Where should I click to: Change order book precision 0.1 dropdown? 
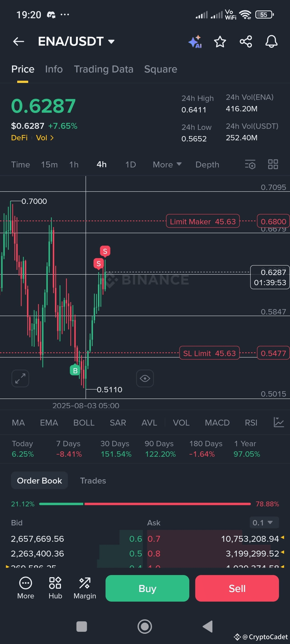[264, 522]
